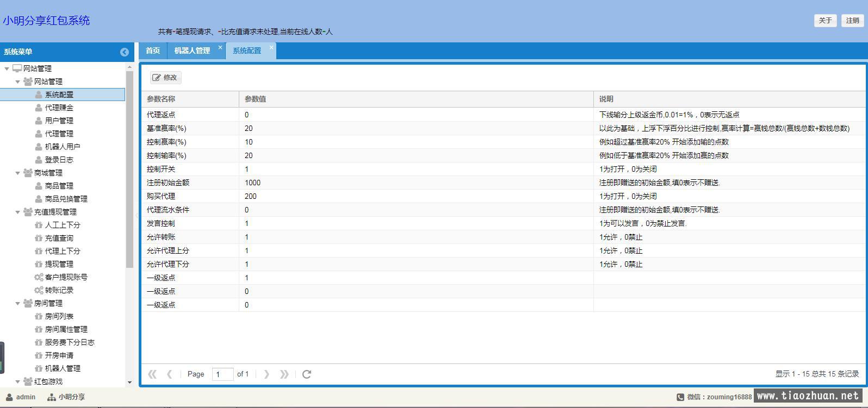The height and width of the screenshot is (408, 868).
Task: Go to the last page
Action: pyautogui.click(x=284, y=374)
